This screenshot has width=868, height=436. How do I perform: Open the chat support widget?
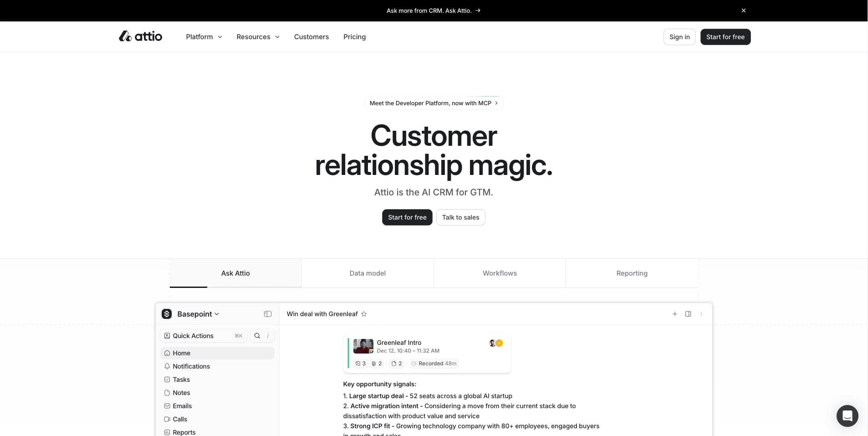coord(847,416)
